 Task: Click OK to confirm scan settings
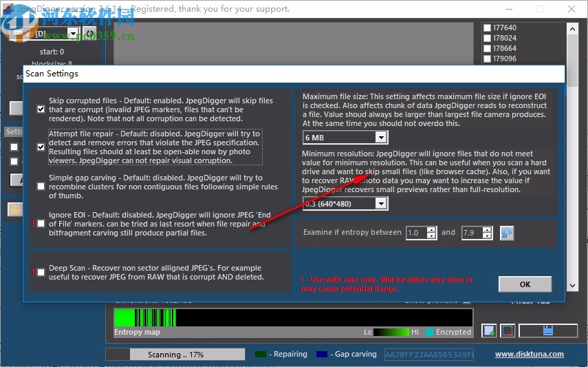[525, 284]
